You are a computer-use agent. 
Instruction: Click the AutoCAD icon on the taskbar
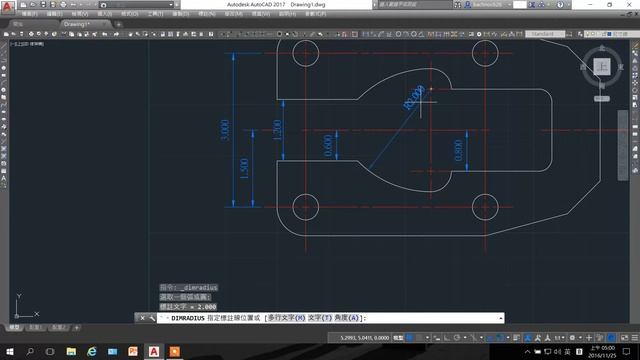[x=153, y=352]
